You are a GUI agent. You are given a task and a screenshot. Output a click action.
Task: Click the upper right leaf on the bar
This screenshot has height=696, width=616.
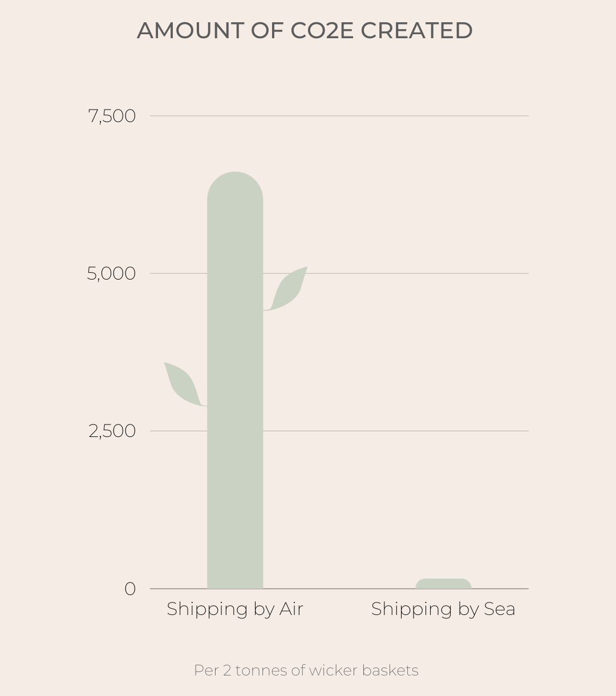[287, 289]
